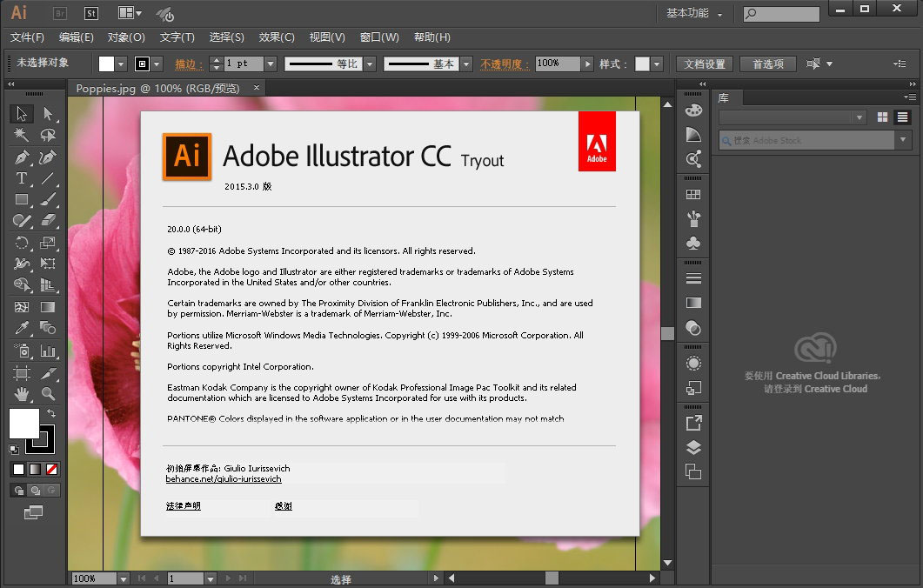Open zoom level dropdown in status bar
923x588 pixels.
point(123,579)
